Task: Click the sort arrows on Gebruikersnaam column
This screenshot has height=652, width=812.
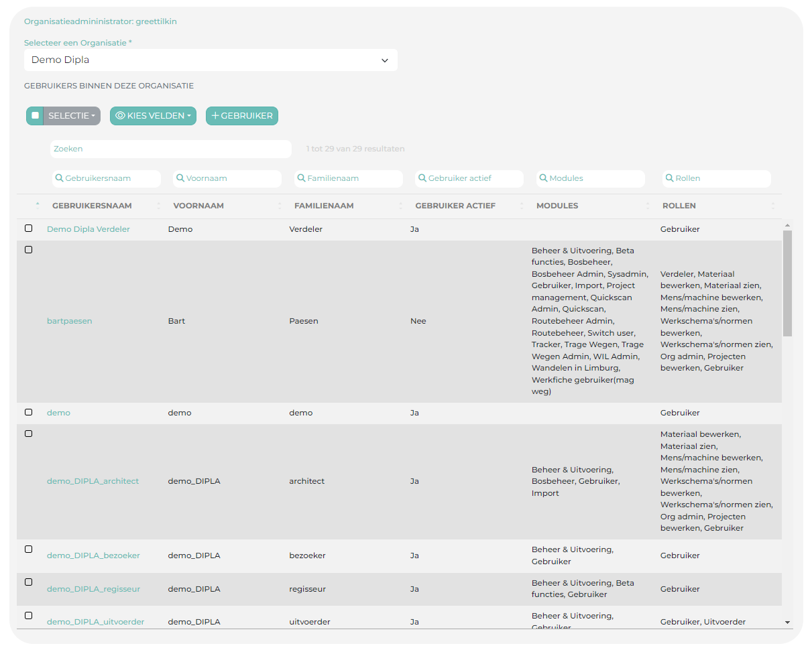Action: pyautogui.click(x=159, y=206)
